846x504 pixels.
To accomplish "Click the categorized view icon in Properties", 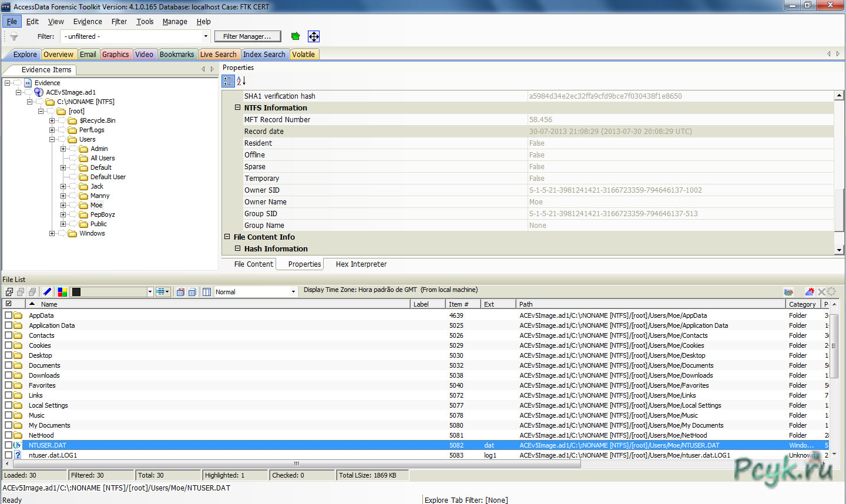I will click(x=228, y=81).
